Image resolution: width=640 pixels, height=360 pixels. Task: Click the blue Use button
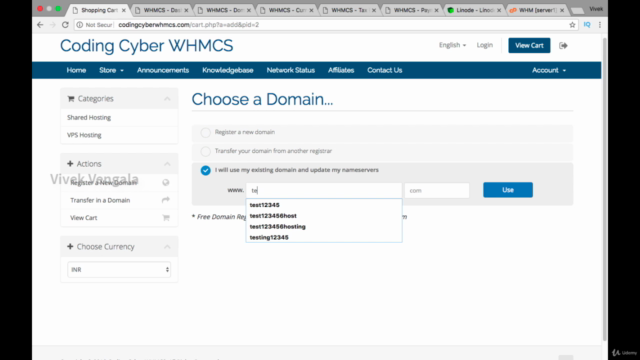(508, 190)
